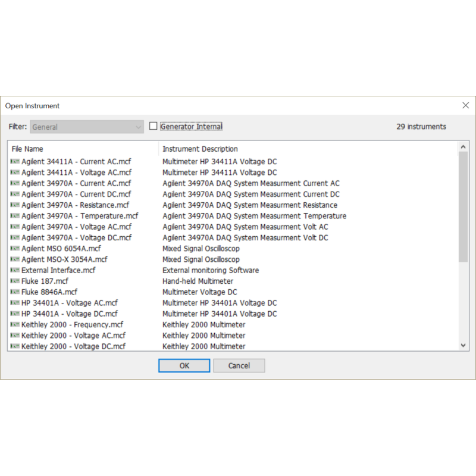Click the scroll up arrow of the list

click(464, 146)
